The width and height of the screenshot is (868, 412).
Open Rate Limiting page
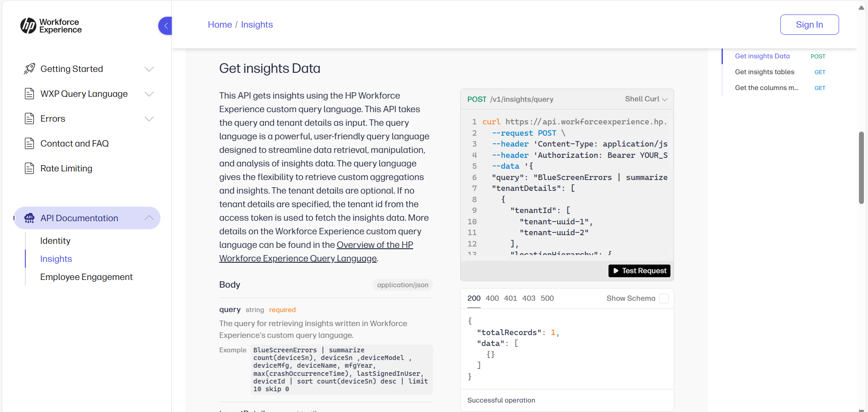pos(66,168)
